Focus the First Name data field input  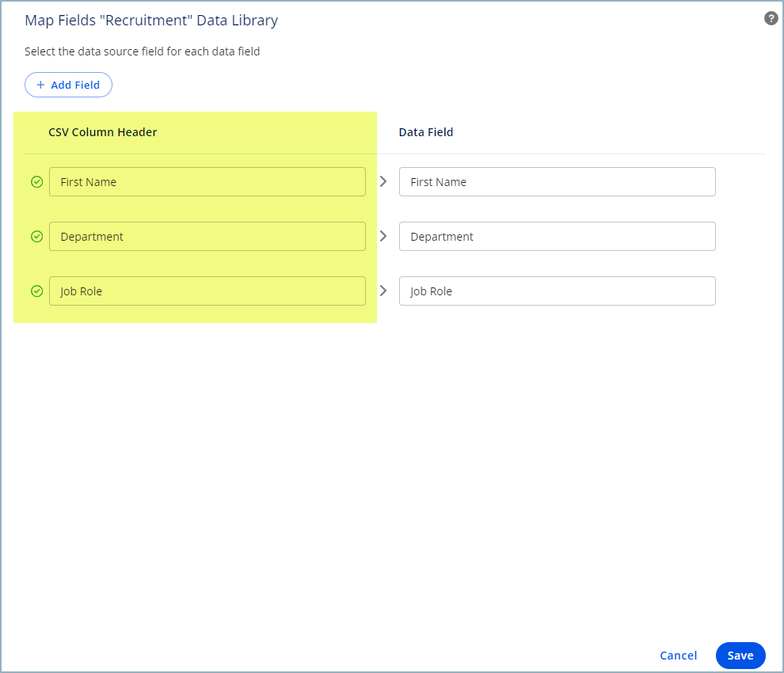557,182
